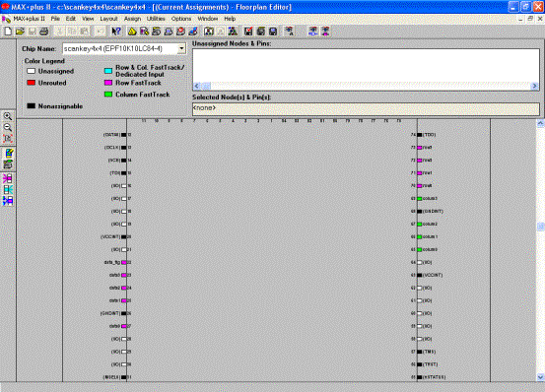Click the floorplan vertical scrollbar down arrow
Image resolution: width=545 pixels, height=392 pixels.
[x=540, y=377]
